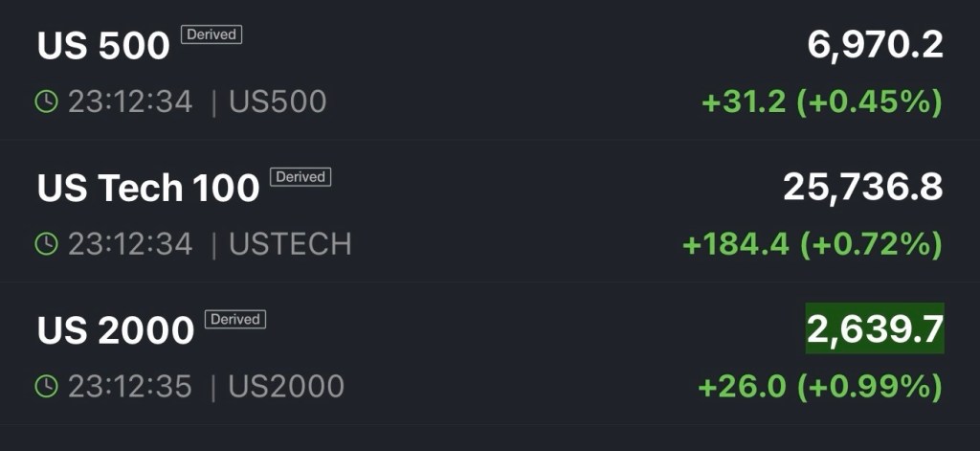Click the 23:12:35 timestamp under US 2000
Screen dimensions: 980x451
(130, 387)
